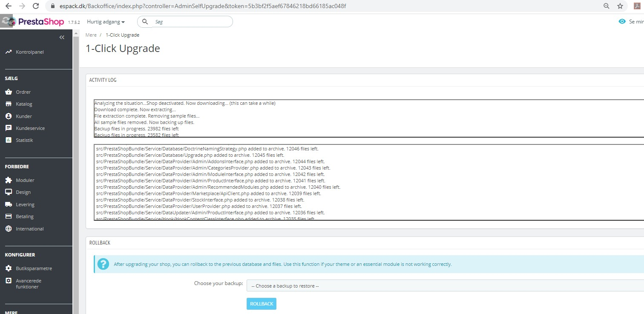This screenshot has height=314, width=644.
Task: Click the 1-Click Upgrade page heading
Action: click(123, 49)
